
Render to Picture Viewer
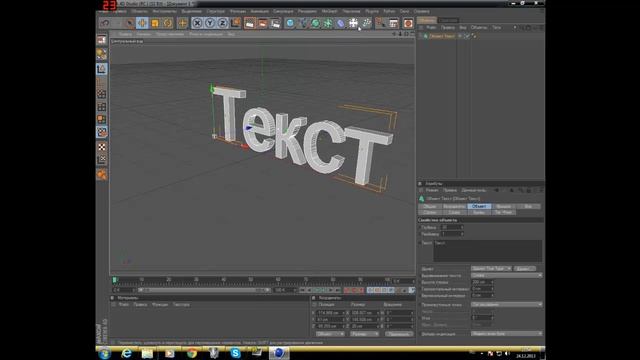tap(262, 23)
